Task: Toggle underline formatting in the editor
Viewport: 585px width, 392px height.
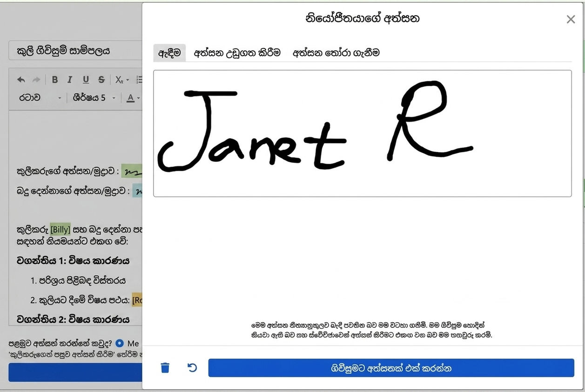Action: [86, 80]
